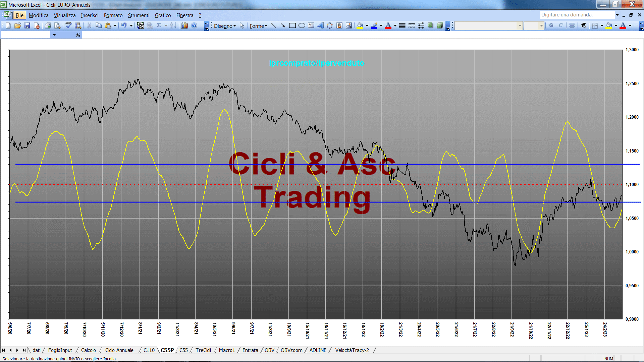Open the Forme shapes menu
Image resolution: width=644 pixels, height=362 pixels.
tap(258, 26)
